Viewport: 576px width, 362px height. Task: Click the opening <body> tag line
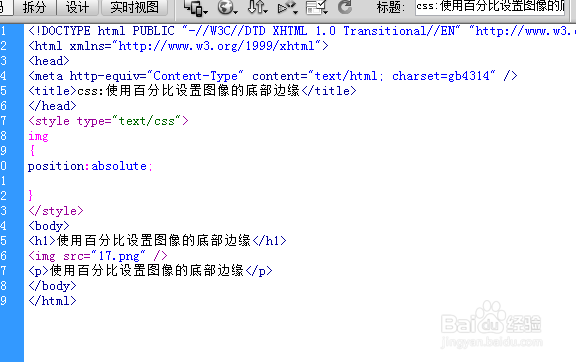tap(49, 226)
